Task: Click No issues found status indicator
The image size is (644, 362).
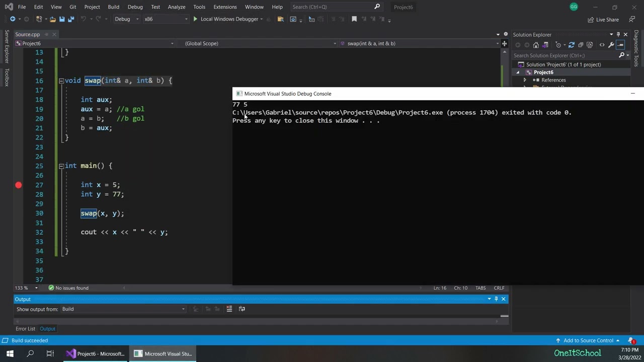Action: tap(68, 288)
